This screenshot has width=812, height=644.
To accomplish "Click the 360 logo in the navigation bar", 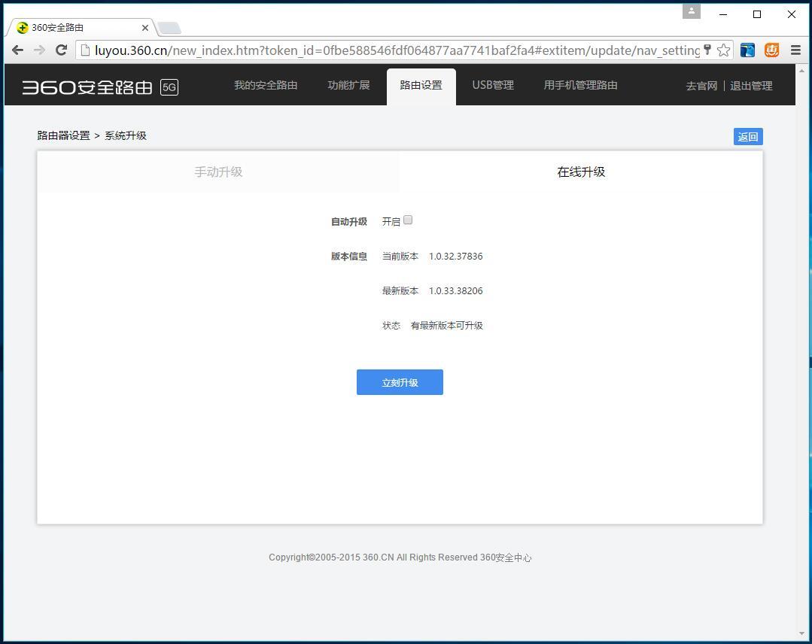I will [87, 85].
